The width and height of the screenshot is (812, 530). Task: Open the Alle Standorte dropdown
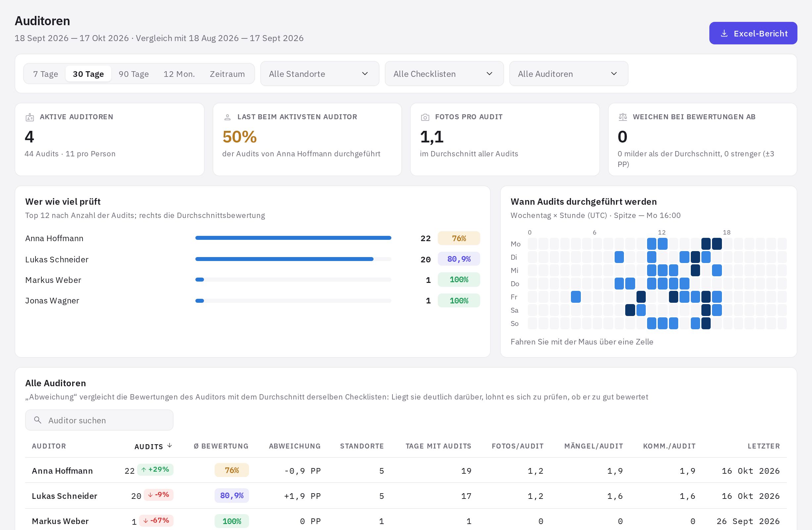(320, 74)
